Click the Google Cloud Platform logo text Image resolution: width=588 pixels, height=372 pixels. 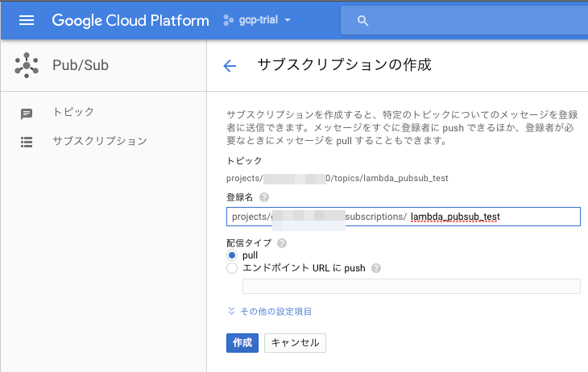click(x=130, y=20)
